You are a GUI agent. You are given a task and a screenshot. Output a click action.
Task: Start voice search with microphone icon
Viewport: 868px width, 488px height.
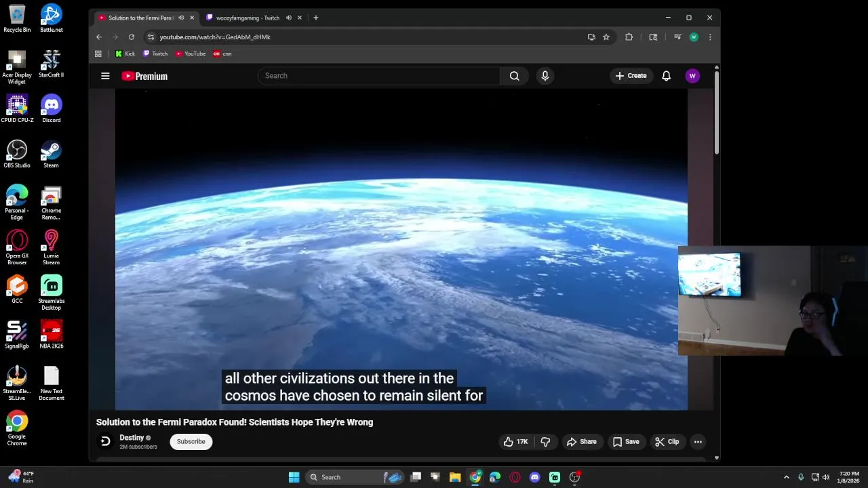(545, 76)
